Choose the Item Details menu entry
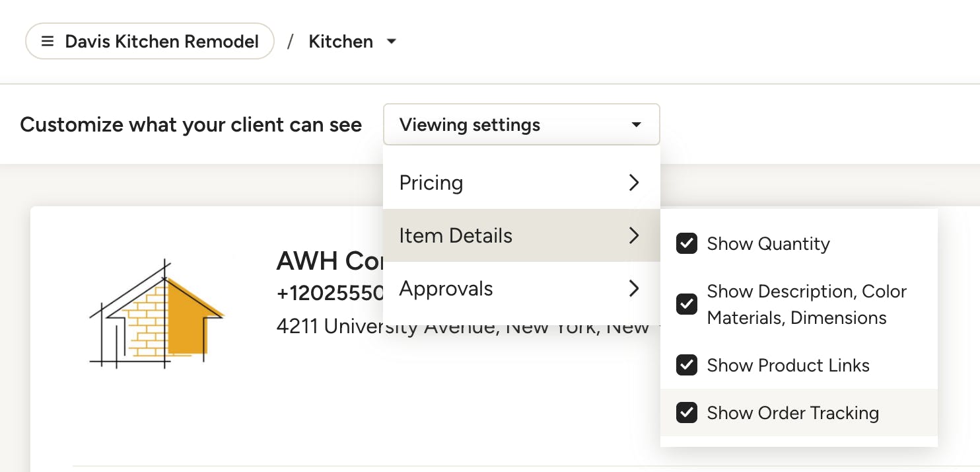This screenshot has height=472, width=980. pos(522,235)
